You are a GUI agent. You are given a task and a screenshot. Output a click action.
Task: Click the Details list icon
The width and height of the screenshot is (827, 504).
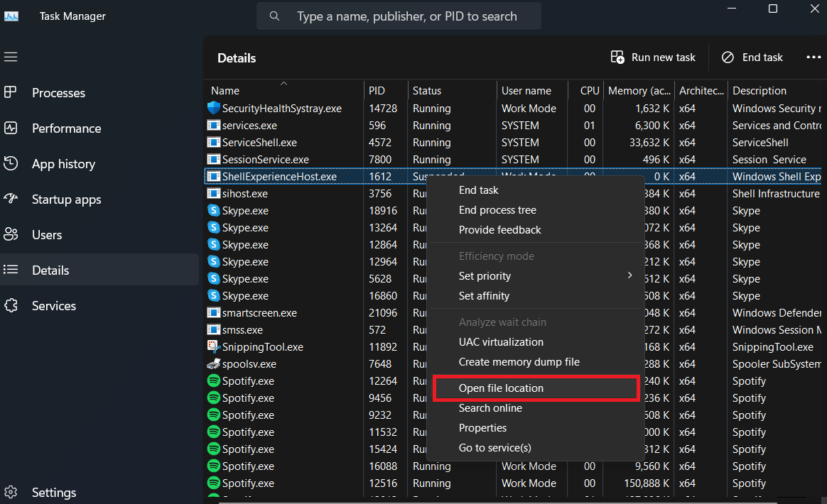tap(11, 270)
